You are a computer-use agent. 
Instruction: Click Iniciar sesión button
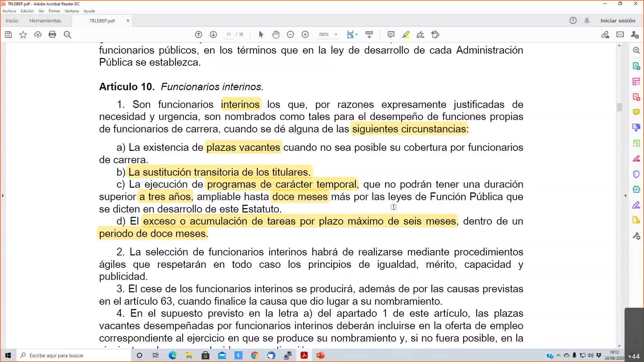coord(618,20)
